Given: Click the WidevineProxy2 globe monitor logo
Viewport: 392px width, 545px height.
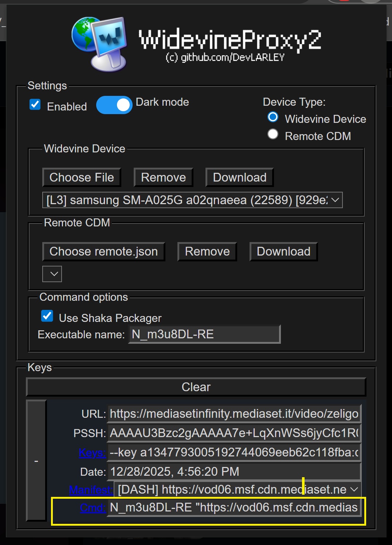Looking at the screenshot, I should (99, 44).
